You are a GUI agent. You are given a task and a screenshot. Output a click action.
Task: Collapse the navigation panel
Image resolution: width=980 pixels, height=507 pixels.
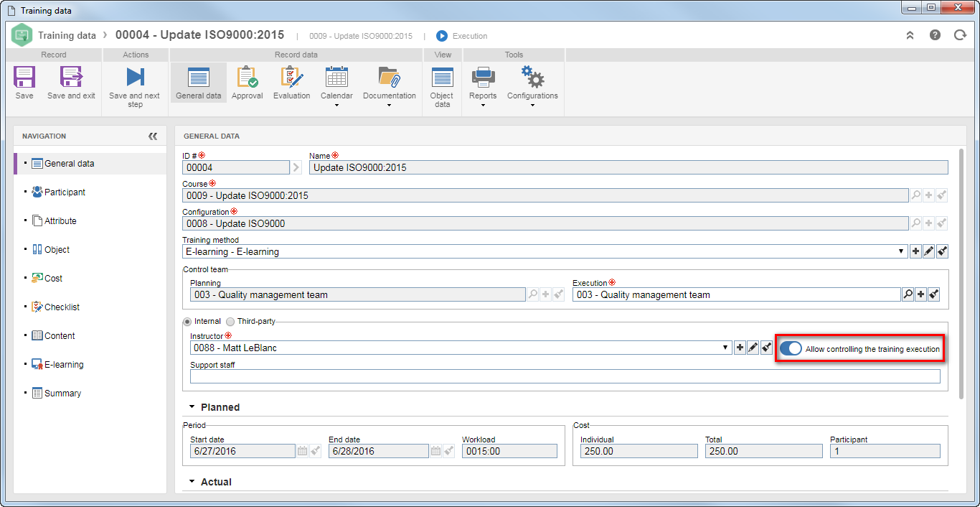click(152, 136)
